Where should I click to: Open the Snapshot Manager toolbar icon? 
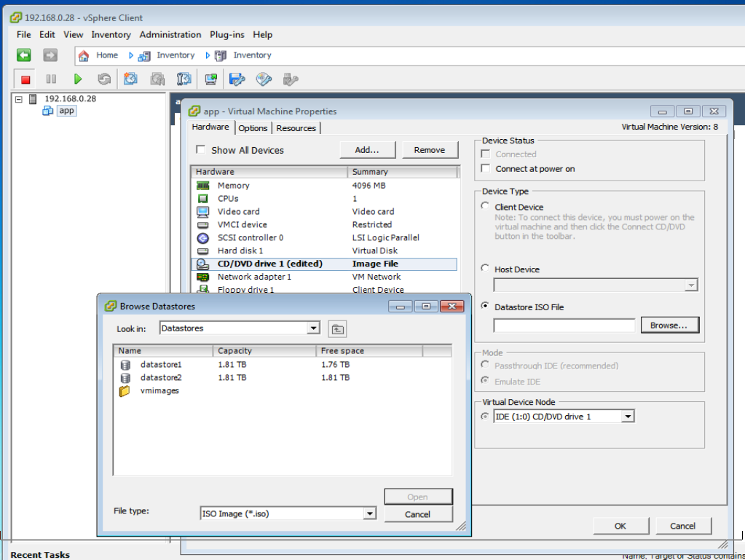pos(184,79)
